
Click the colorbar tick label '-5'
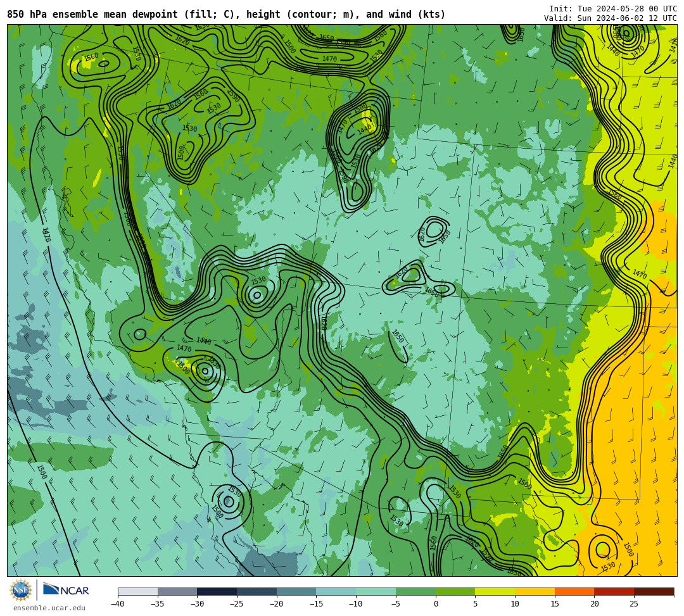(x=395, y=604)
